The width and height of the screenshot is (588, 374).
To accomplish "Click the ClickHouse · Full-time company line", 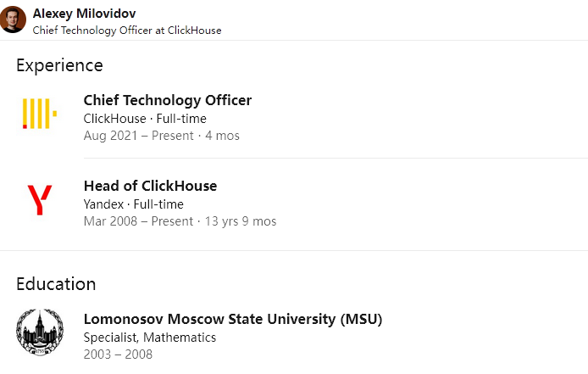I will 145,119.
